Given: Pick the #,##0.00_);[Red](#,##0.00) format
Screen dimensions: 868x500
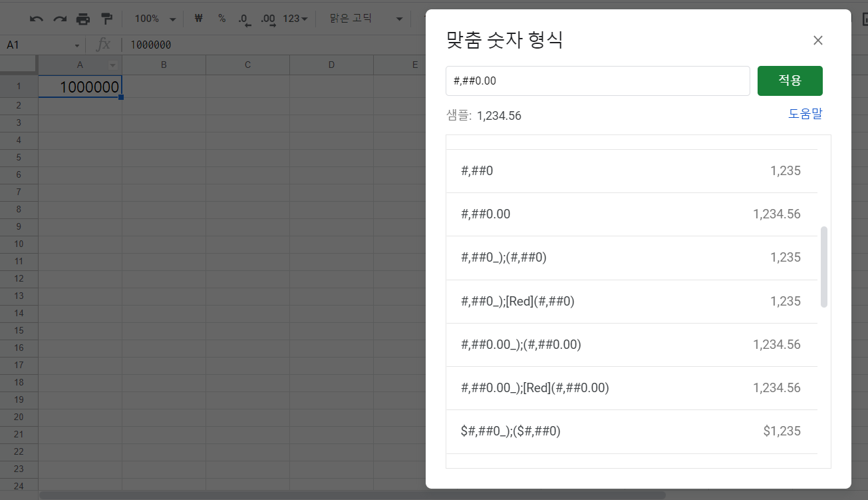Looking at the screenshot, I should pos(631,388).
